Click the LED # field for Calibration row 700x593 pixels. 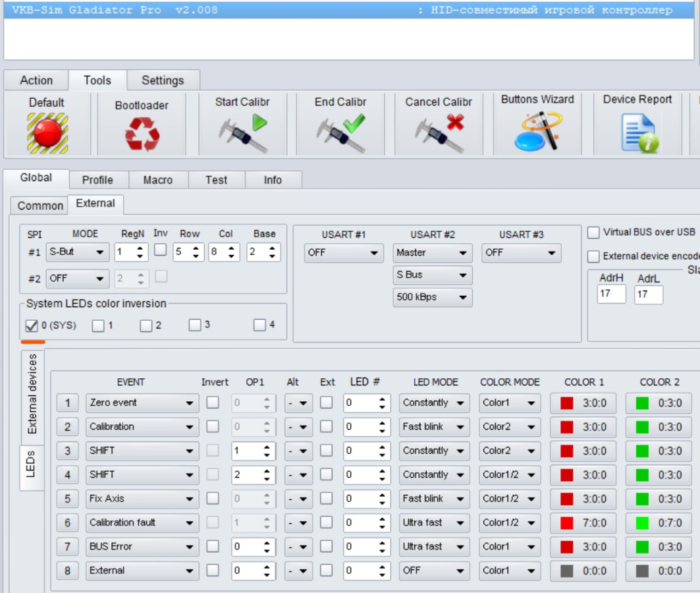click(x=367, y=427)
